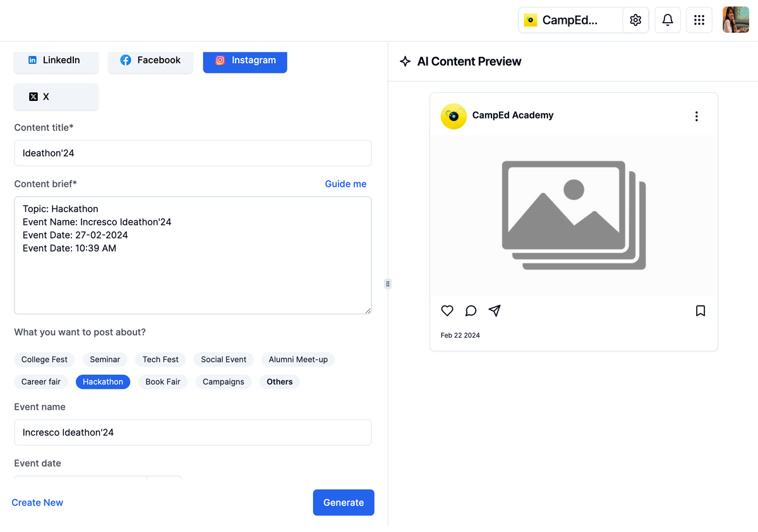Click the comment bubble icon
This screenshot has width=758, height=532.
coord(471,310)
